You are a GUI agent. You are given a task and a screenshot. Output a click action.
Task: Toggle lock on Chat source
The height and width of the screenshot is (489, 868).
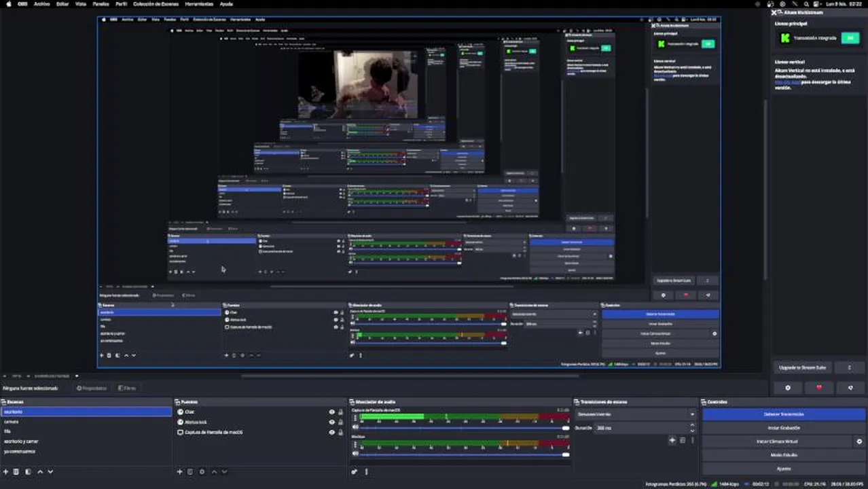tap(340, 412)
